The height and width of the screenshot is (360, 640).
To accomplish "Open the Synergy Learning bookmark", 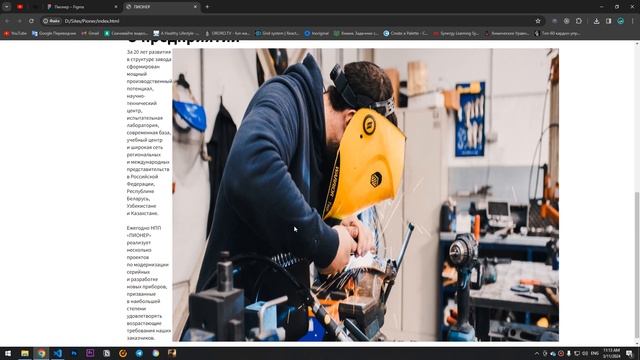I will 456,33.
